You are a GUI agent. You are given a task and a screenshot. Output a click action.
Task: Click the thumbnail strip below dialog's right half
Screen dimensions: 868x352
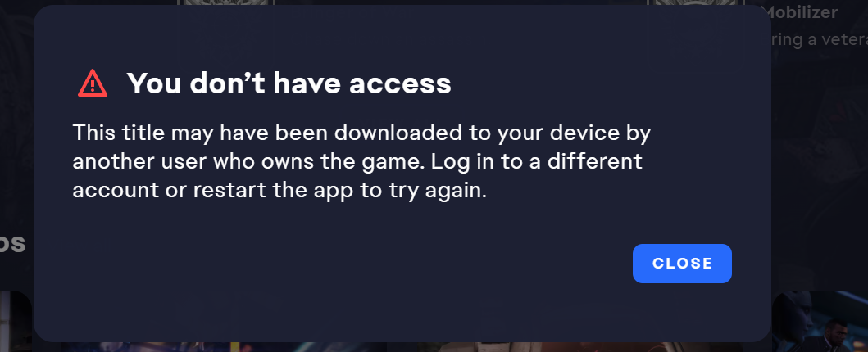click(581, 347)
